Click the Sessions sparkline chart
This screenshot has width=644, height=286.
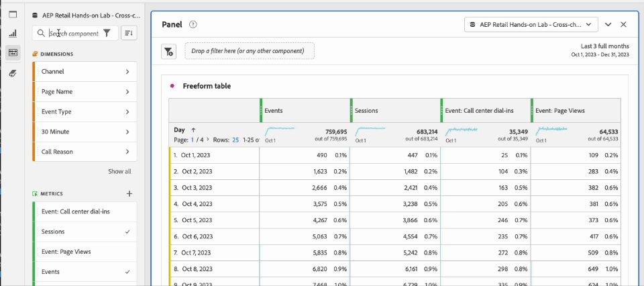coord(370,132)
